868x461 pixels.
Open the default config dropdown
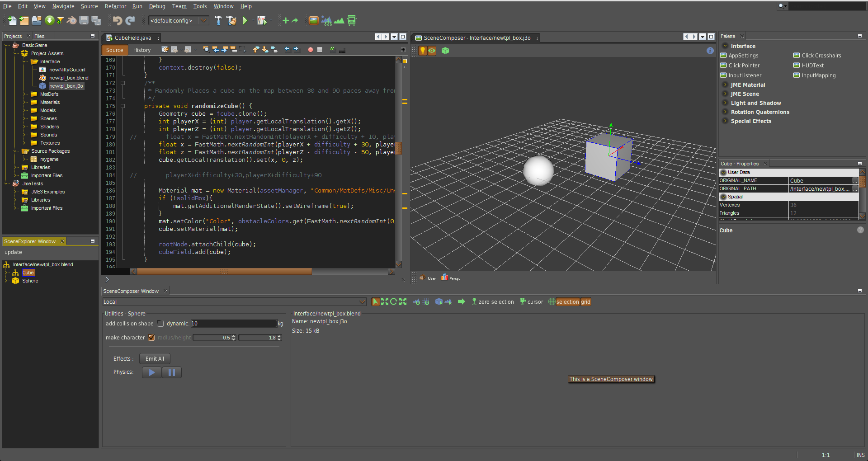tap(179, 20)
